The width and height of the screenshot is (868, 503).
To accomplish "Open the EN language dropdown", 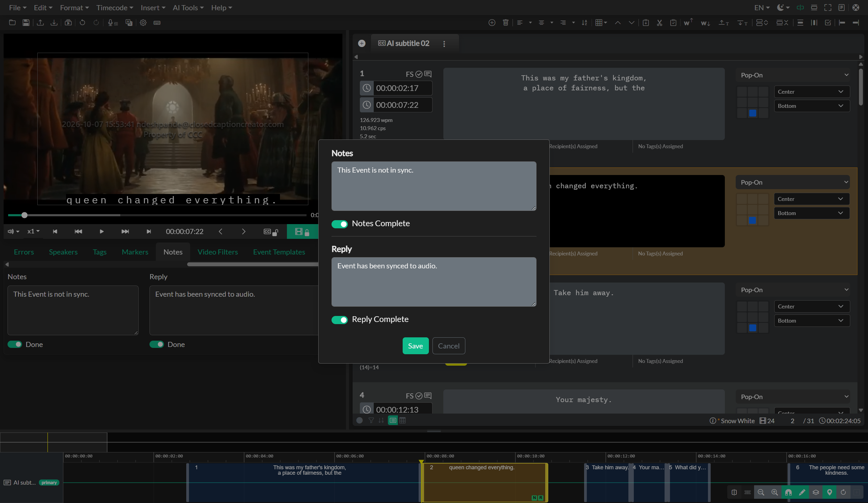I will (762, 8).
